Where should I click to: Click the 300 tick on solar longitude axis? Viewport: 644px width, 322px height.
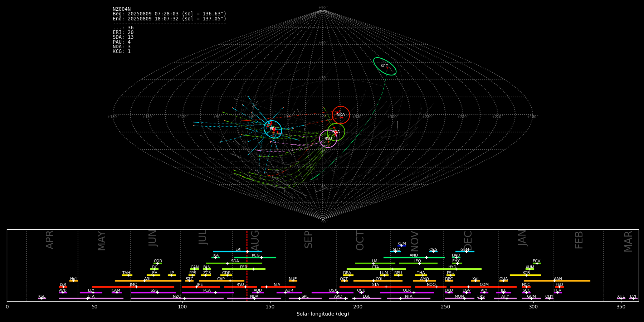pos(533,307)
